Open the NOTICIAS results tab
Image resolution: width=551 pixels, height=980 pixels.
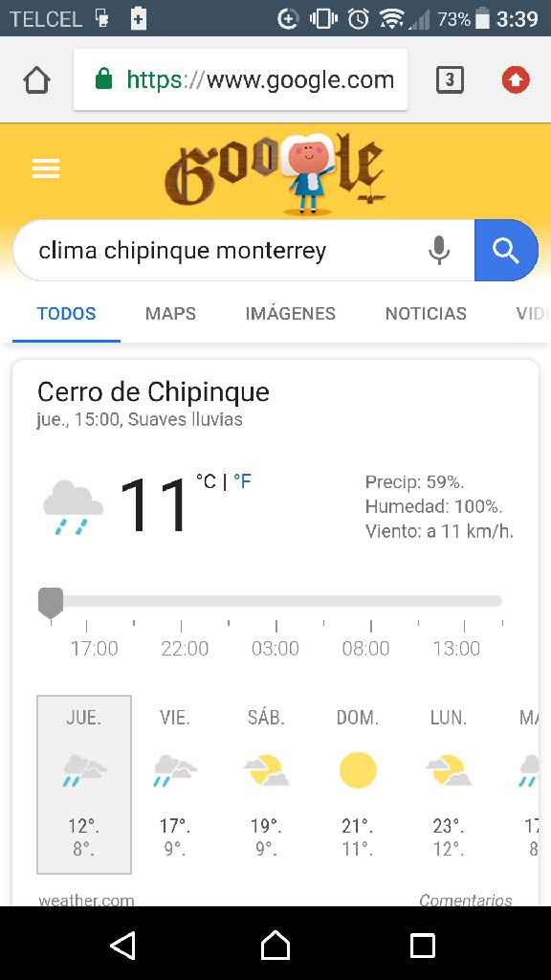click(426, 313)
